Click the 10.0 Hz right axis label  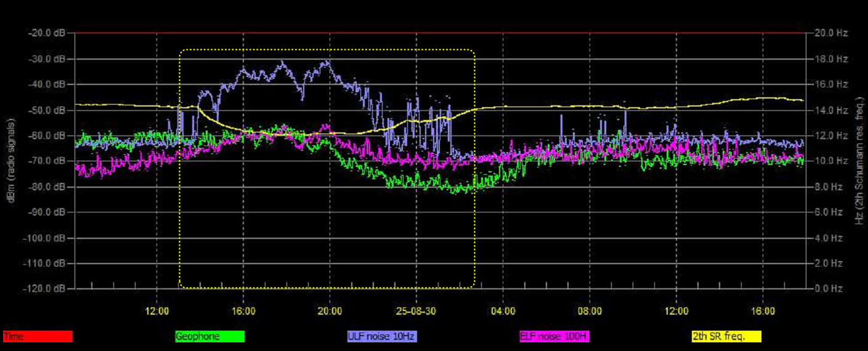point(829,161)
